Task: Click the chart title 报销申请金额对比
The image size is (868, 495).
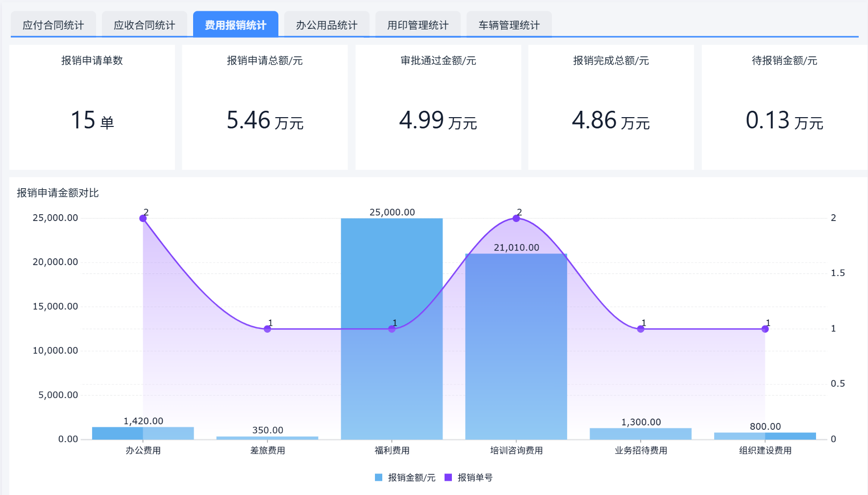Action: 57,193
